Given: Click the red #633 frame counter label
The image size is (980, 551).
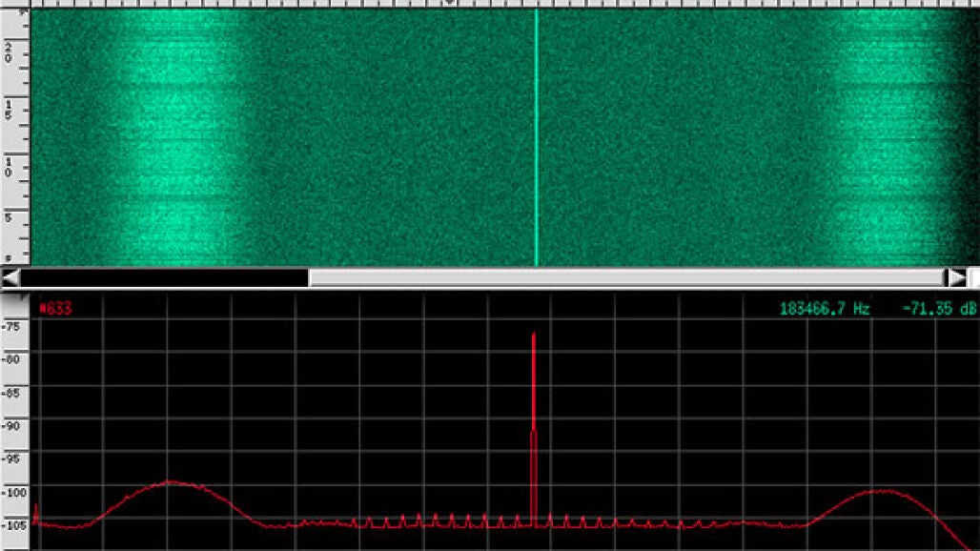Looking at the screenshot, I should 55,308.
